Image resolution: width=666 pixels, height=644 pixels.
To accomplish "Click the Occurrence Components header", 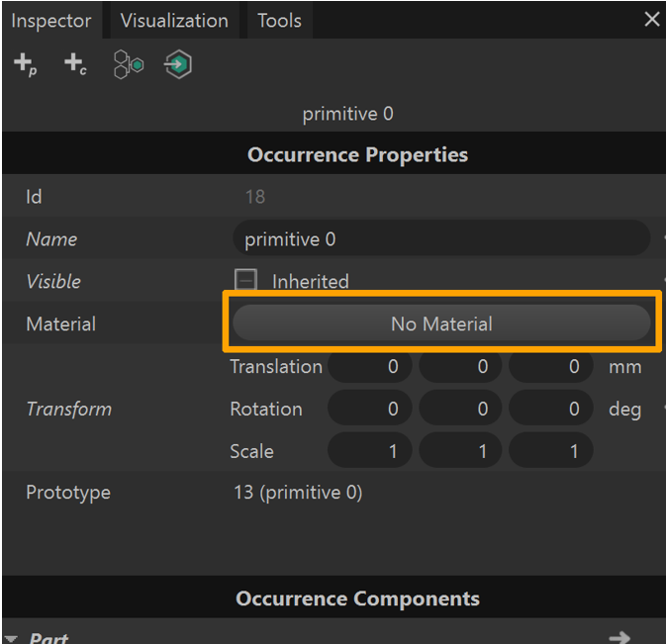I will pos(357,598).
